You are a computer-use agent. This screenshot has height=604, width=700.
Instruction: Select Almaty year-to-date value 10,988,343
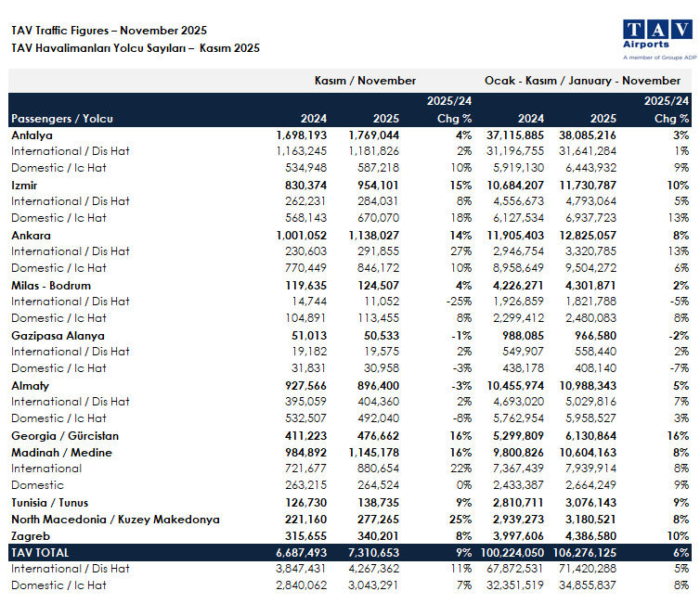[x=588, y=386]
